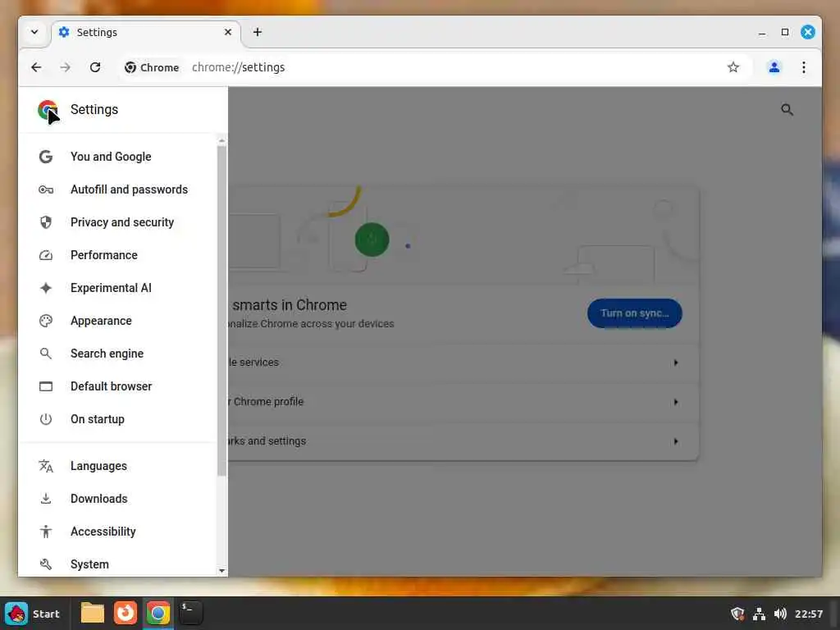Click the translate icon for Languages
Image resolution: width=840 pixels, height=630 pixels.
click(46, 466)
